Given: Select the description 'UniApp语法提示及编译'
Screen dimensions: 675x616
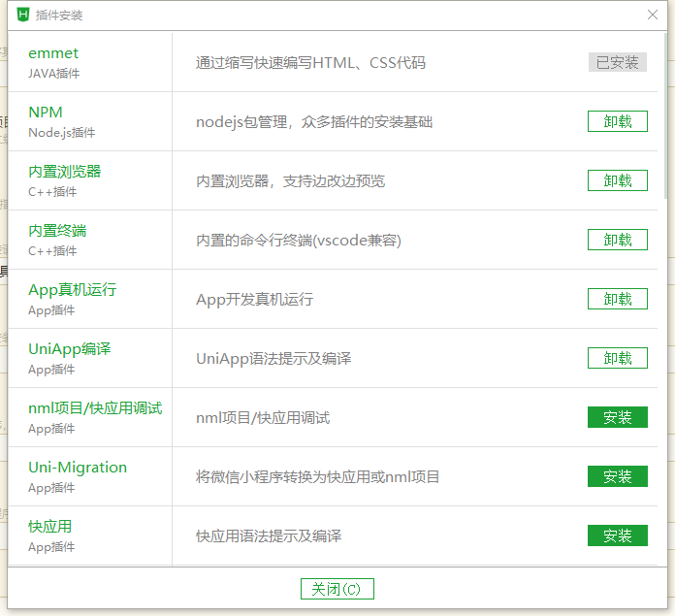Looking at the screenshot, I should click(273, 359).
